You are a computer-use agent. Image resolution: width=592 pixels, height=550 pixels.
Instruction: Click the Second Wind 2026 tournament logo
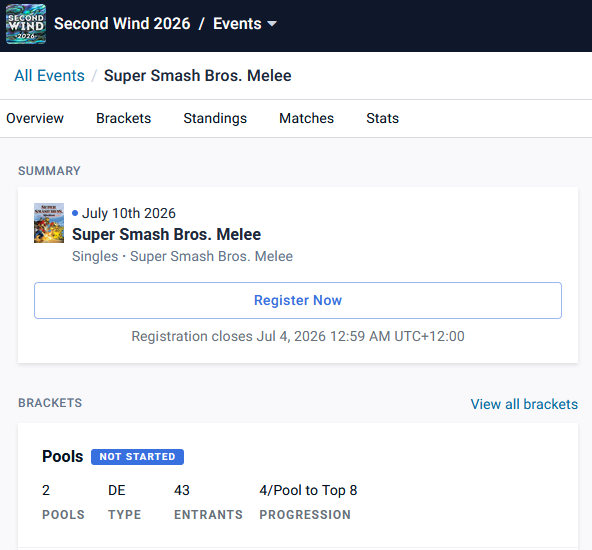click(x=26, y=24)
